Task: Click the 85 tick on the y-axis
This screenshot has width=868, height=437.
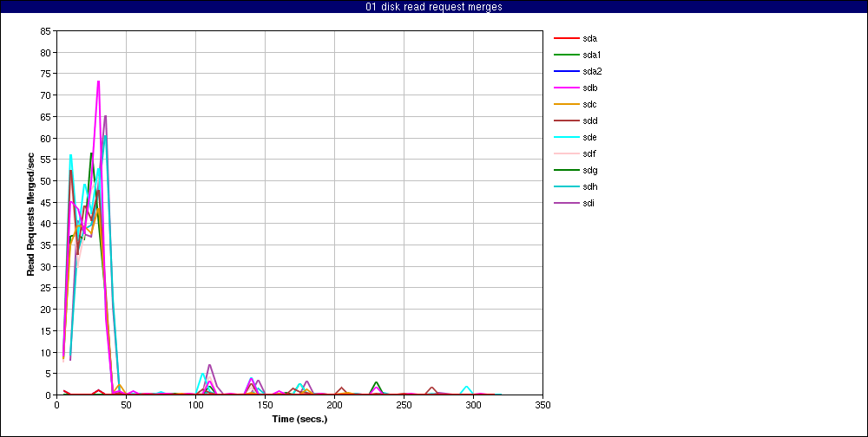Action: (x=45, y=30)
